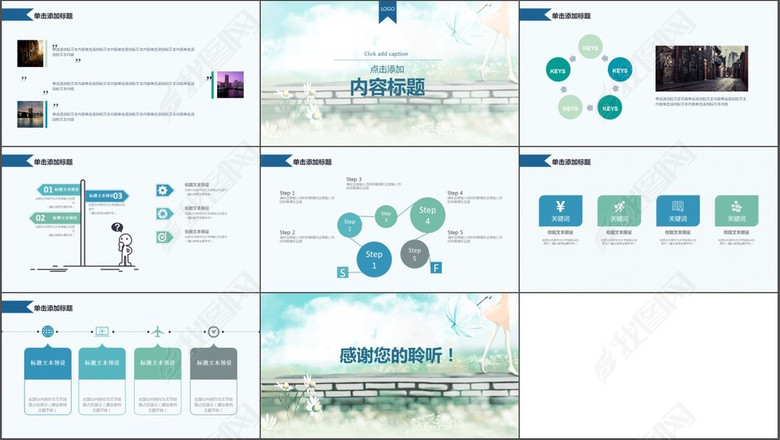Click '单击添加标题' title on the signpost slide
The width and height of the screenshot is (780, 440).
(x=53, y=162)
